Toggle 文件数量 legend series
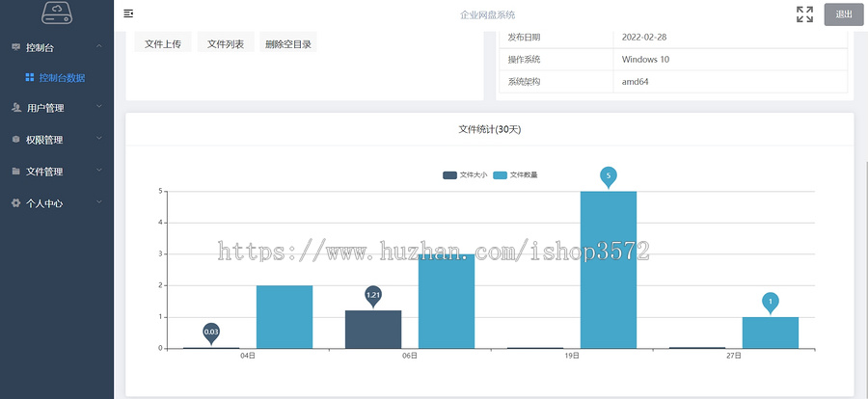This screenshot has width=868, height=399. click(x=515, y=174)
